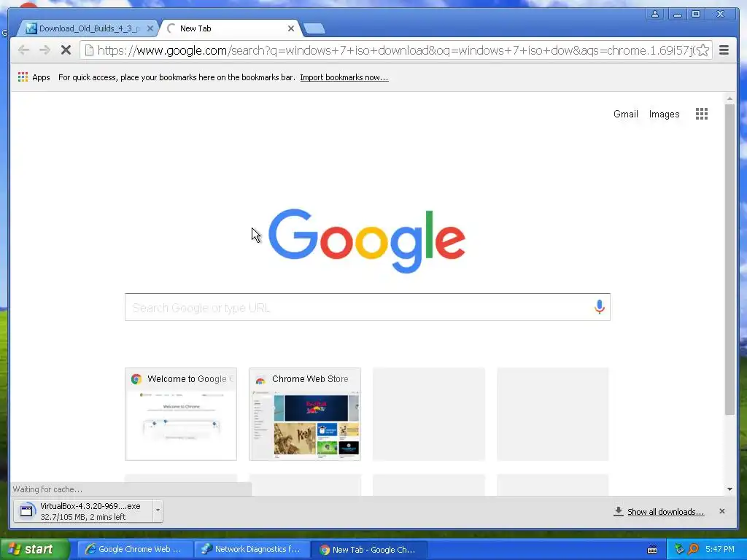747x560 pixels.
Task: Close the Download_Old_Builds tab
Action: click(x=150, y=28)
